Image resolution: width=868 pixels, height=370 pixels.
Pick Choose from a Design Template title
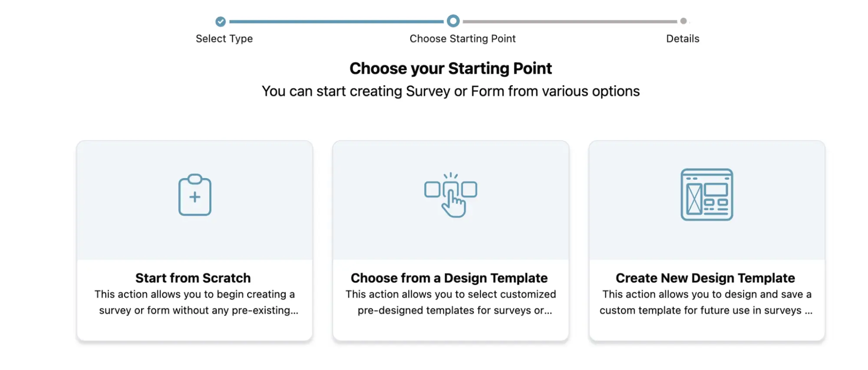[x=449, y=278]
